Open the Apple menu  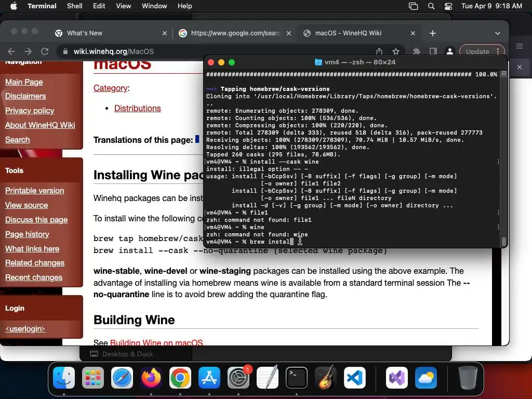[14, 6]
